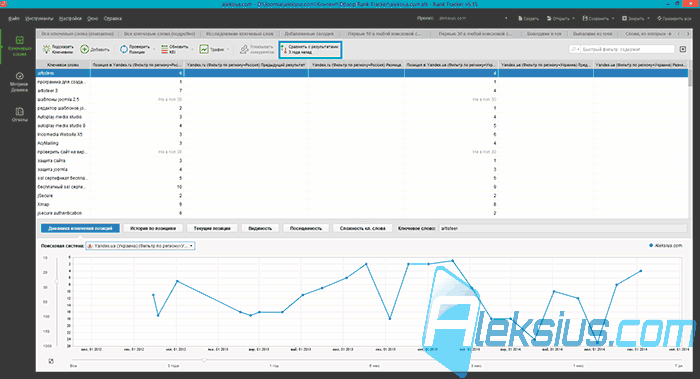The image size is (700, 379).
Task: Click the green Добавить plus icon
Action: click(x=84, y=49)
